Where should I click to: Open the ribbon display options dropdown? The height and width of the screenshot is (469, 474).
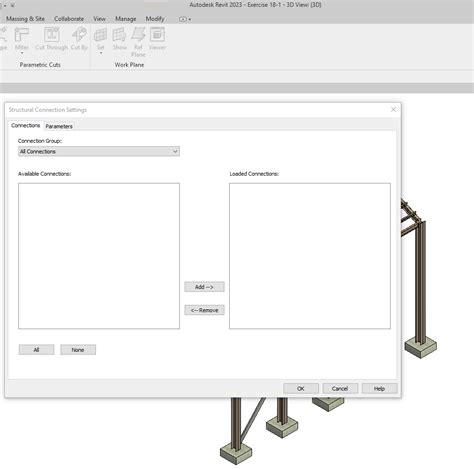point(185,19)
